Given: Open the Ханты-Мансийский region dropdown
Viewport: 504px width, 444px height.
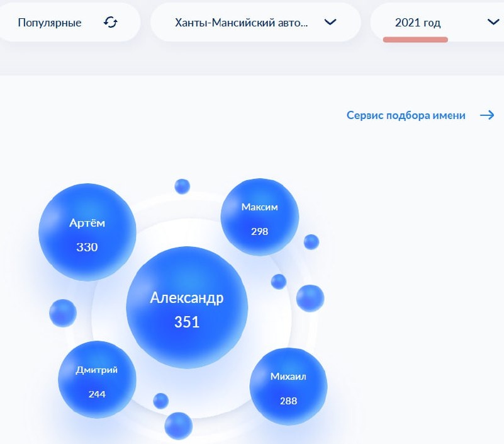Looking at the screenshot, I should (255, 22).
